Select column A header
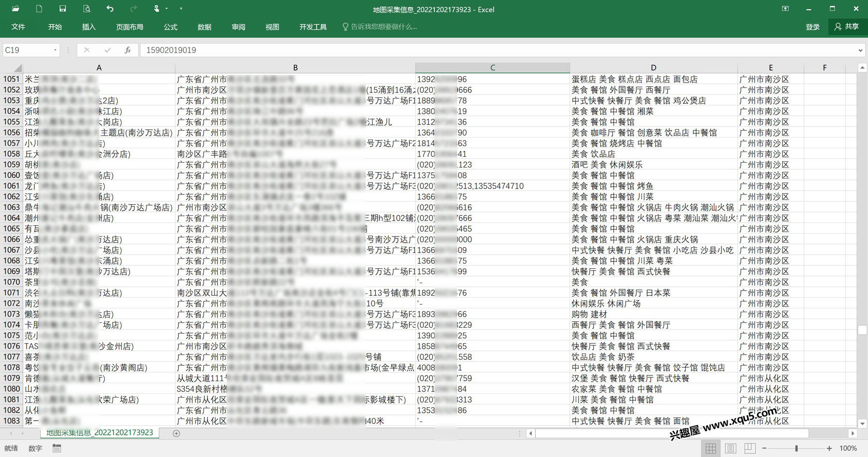The height and width of the screenshot is (457, 868). pyautogui.click(x=99, y=68)
